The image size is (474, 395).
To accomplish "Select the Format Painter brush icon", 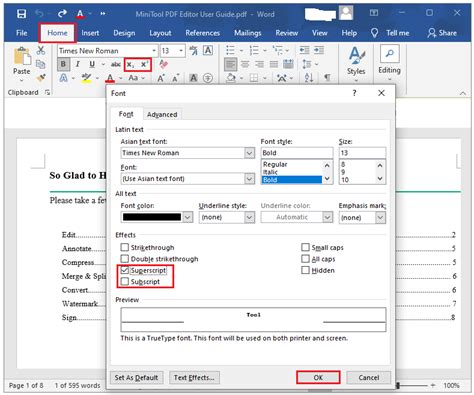I will [41, 78].
